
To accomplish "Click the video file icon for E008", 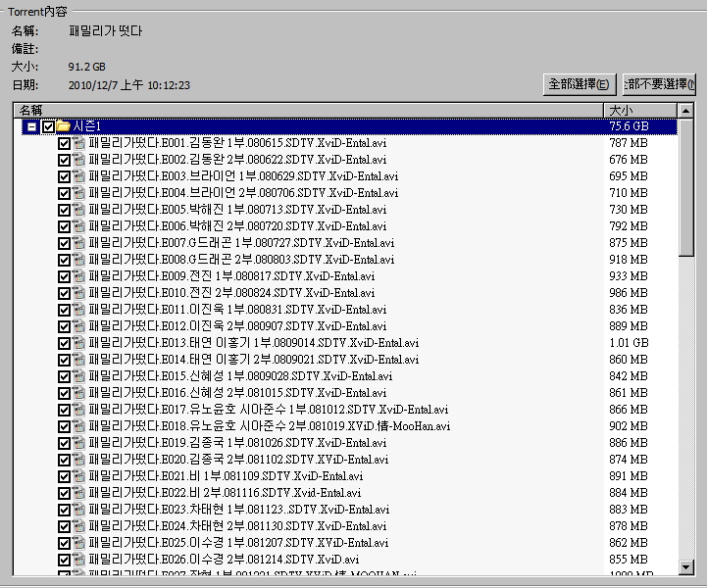I will click(78, 260).
